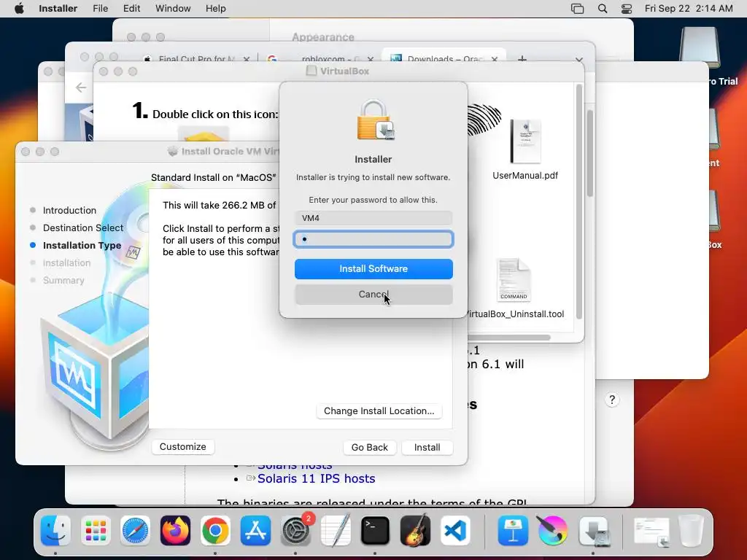Click the menu bar date and time
The height and width of the screenshot is (560, 747).
[x=689, y=9]
